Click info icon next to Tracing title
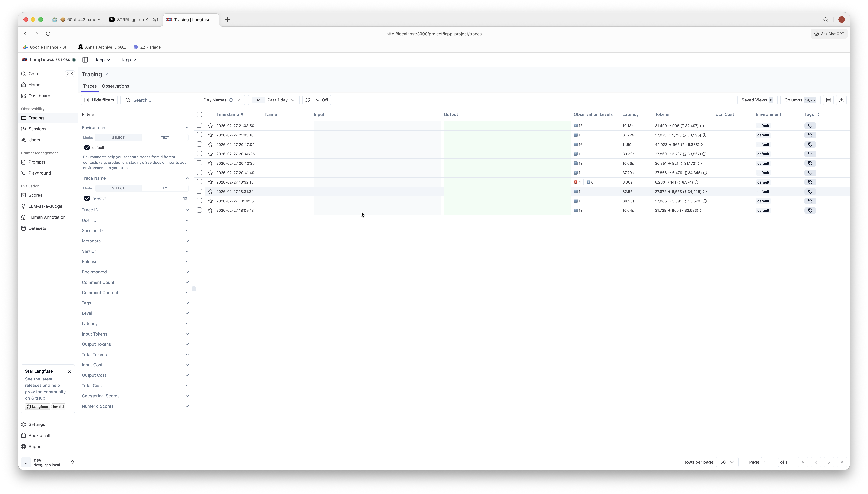 [x=106, y=75]
